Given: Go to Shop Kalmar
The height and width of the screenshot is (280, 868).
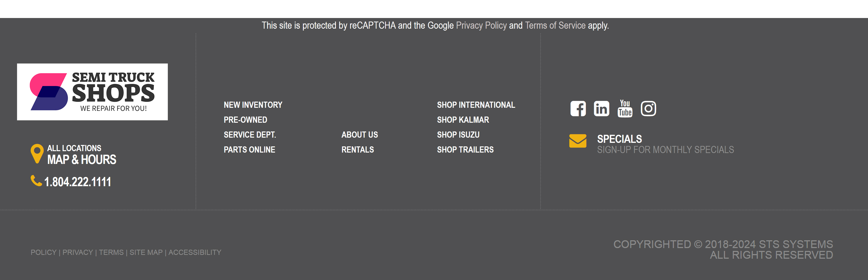Looking at the screenshot, I should (463, 120).
